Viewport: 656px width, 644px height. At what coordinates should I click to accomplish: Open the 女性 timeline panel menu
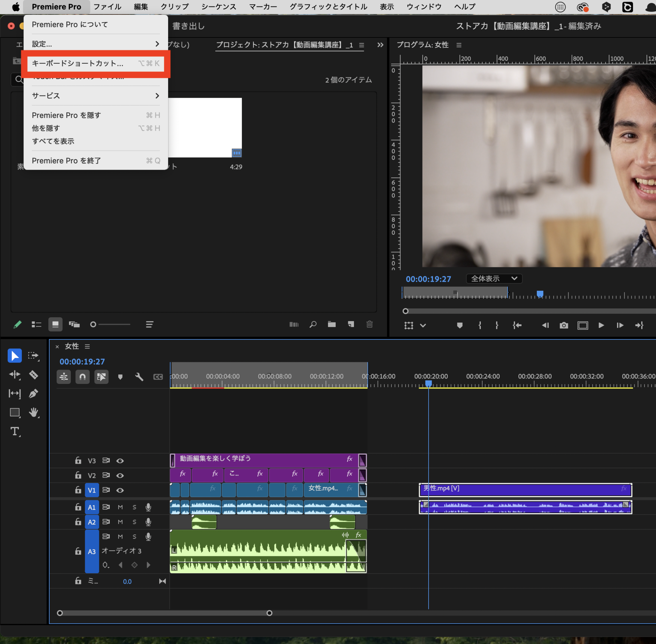click(87, 346)
